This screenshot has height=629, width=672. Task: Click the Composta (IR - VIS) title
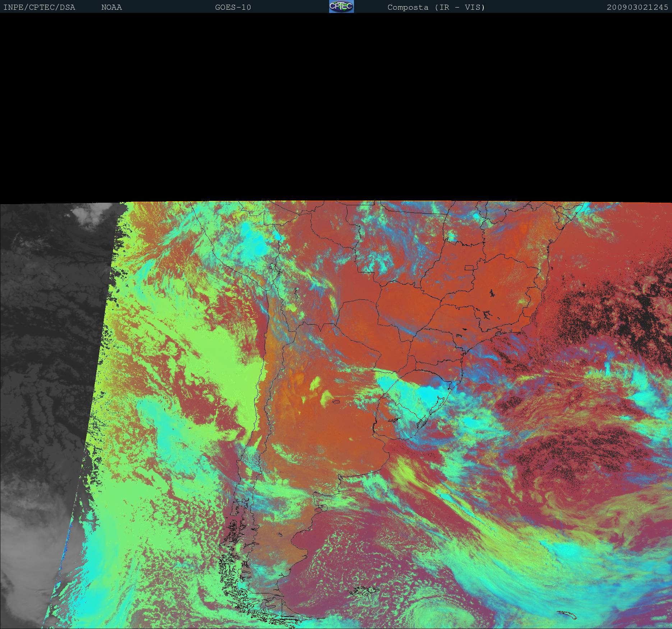coord(436,8)
